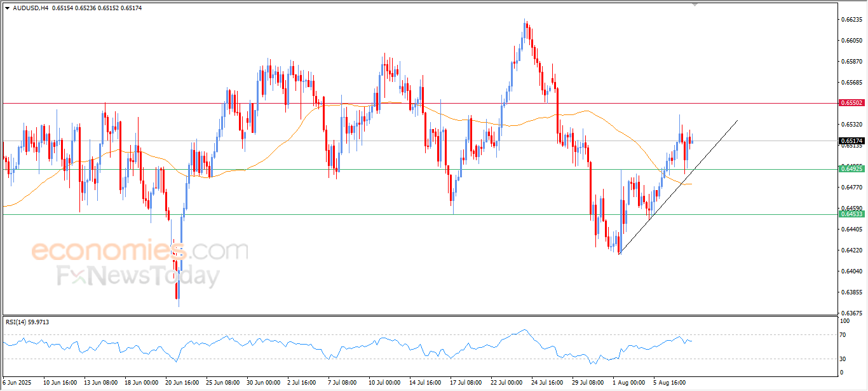The height and width of the screenshot is (391, 868).
Task: Click the 0.65870 price axis label
Action: (851, 62)
